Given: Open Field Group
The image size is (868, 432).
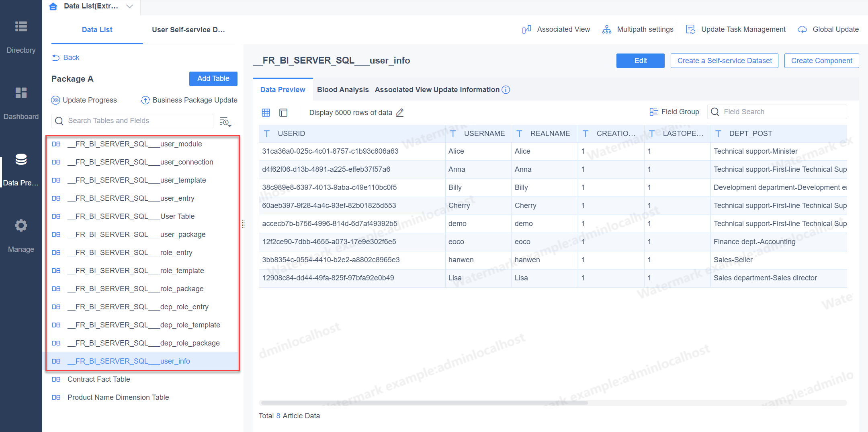Looking at the screenshot, I should 674,112.
